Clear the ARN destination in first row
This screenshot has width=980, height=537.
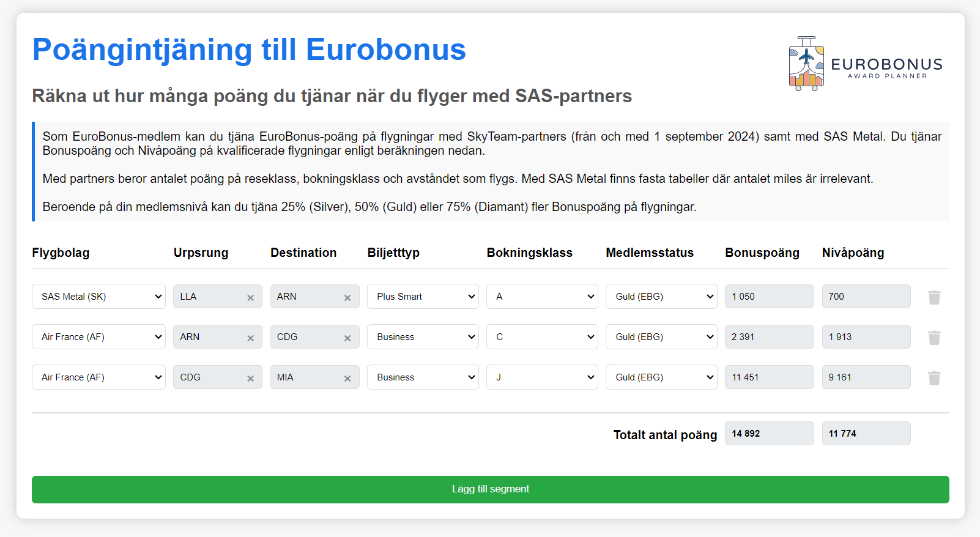pyautogui.click(x=347, y=298)
